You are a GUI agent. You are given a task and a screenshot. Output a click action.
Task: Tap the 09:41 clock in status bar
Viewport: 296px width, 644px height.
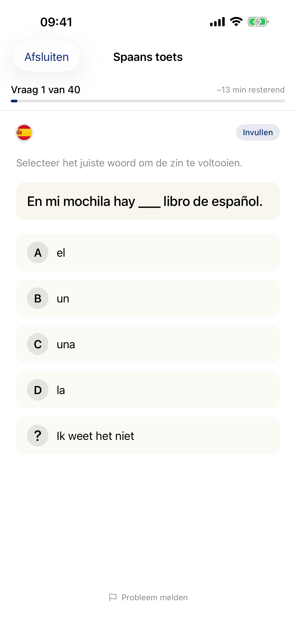click(57, 22)
